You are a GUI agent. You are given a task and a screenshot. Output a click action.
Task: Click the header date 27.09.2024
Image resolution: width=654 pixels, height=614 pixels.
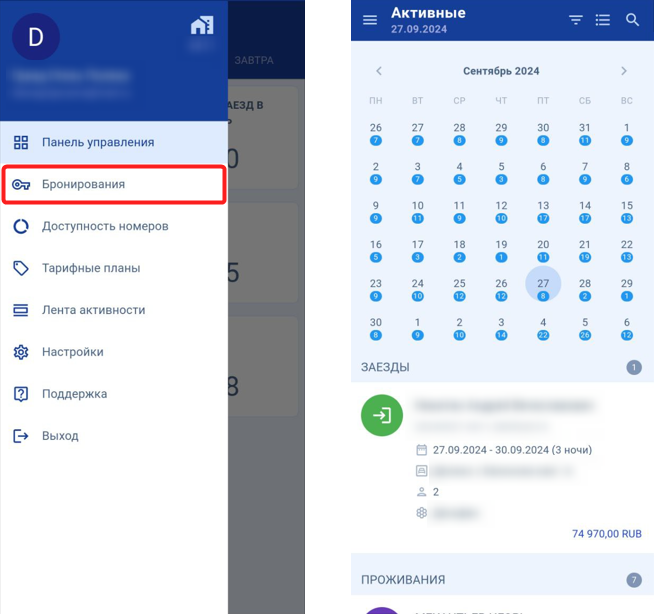point(418,29)
